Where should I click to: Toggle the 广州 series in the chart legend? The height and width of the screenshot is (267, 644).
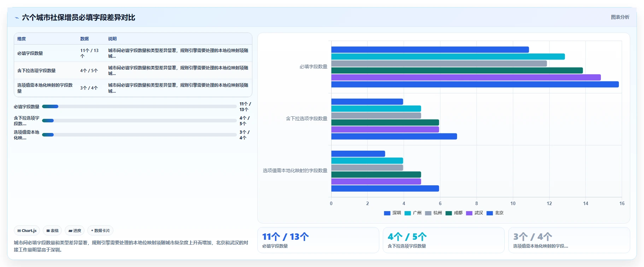point(413,213)
